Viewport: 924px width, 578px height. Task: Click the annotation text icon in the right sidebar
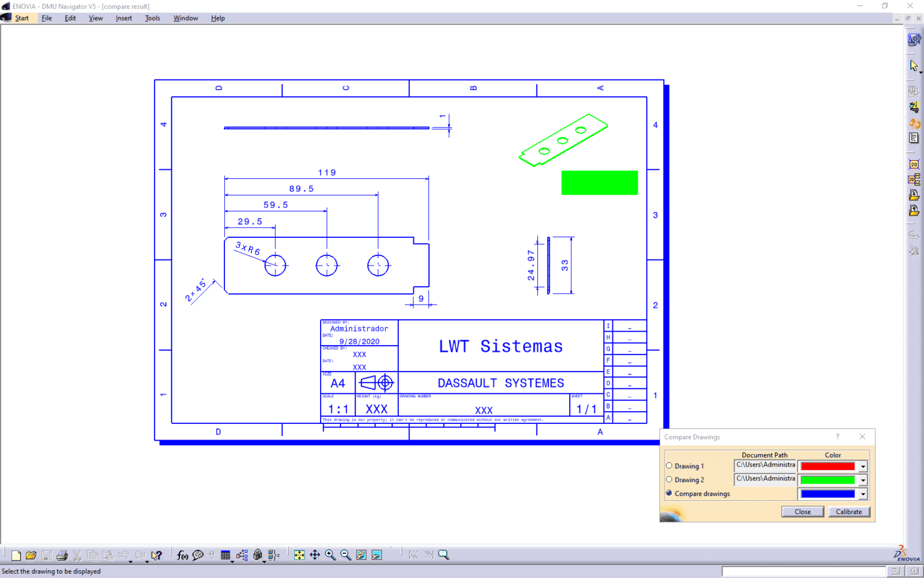pos(913,137)
